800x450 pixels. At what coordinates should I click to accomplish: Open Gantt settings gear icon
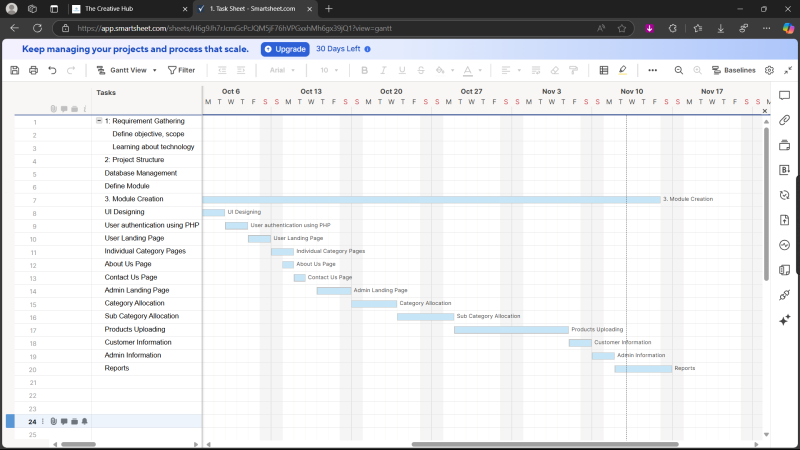769,70
